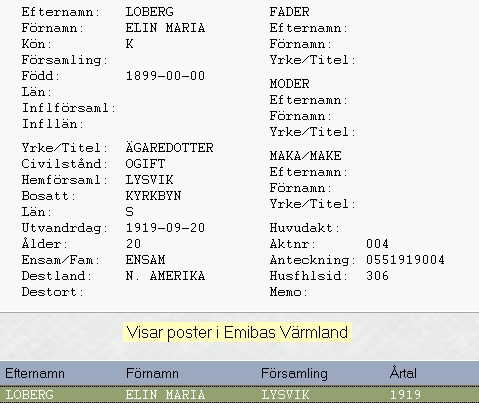
Task: Click the residence value KYRKBYN
Action: tap(153, 196)
